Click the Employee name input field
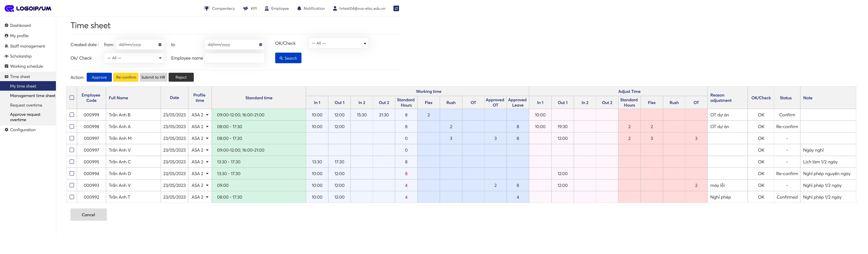Viewport: 868px width, 254px height. coord(234,58)
